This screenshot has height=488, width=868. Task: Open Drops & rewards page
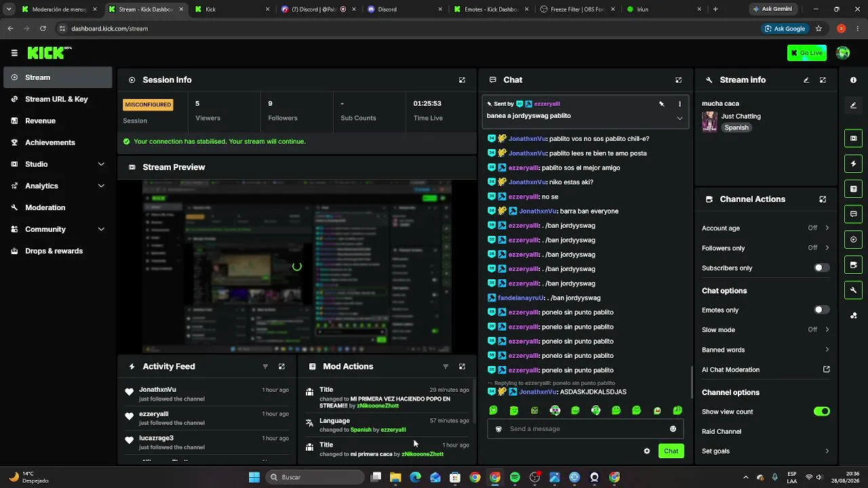(58, 251)
